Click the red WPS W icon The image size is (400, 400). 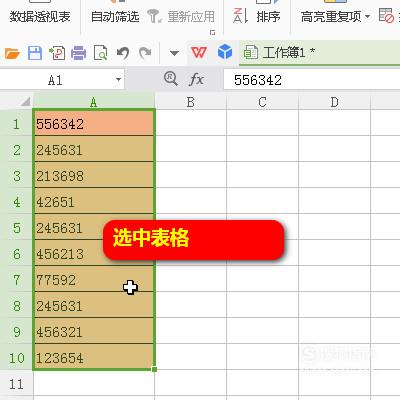pos(199,52)
